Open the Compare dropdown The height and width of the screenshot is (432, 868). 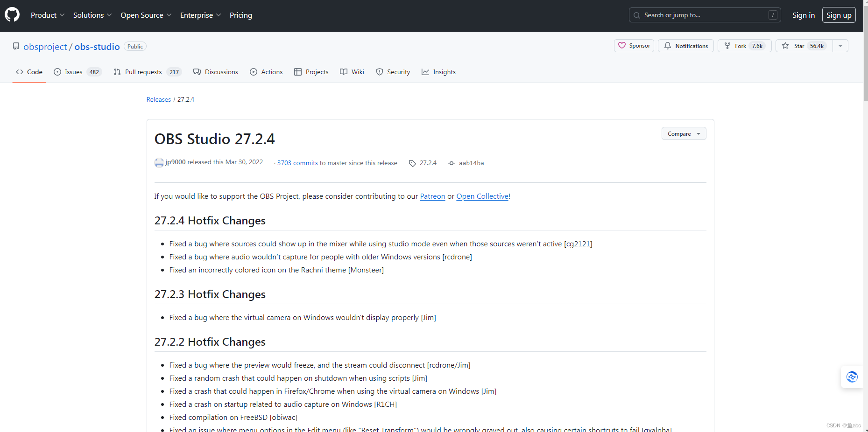[684, 133]
